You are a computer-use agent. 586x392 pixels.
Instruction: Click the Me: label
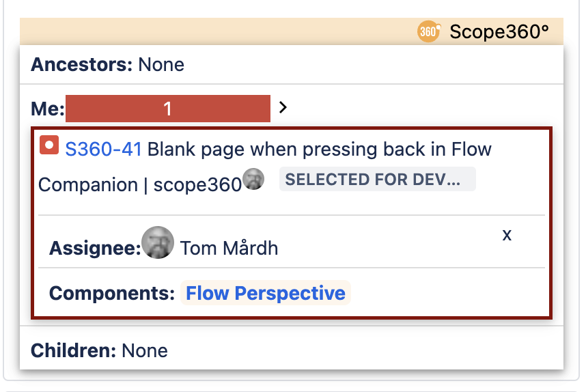(x=48, y=109)
